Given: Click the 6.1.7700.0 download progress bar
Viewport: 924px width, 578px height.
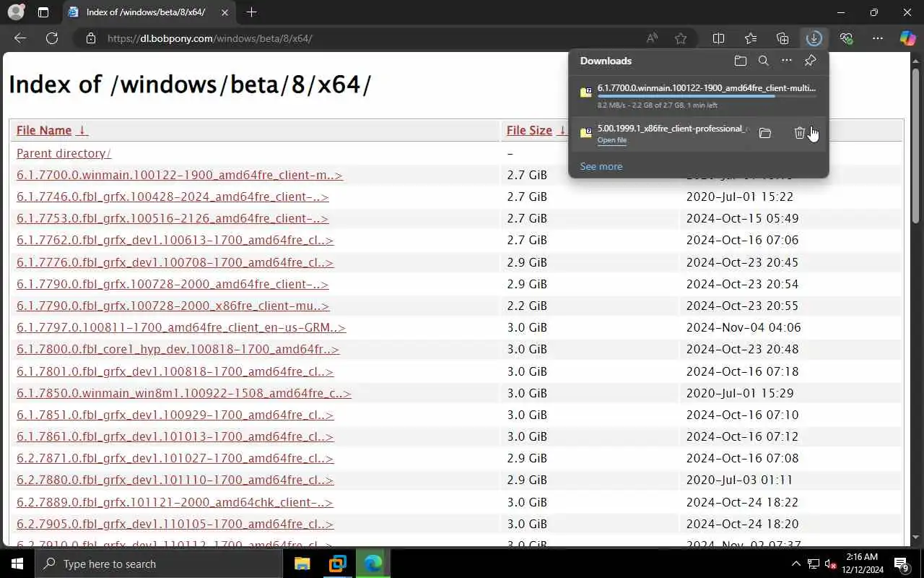Looking at the screenshot, I should pyautogui.click(x=707, y=96).
